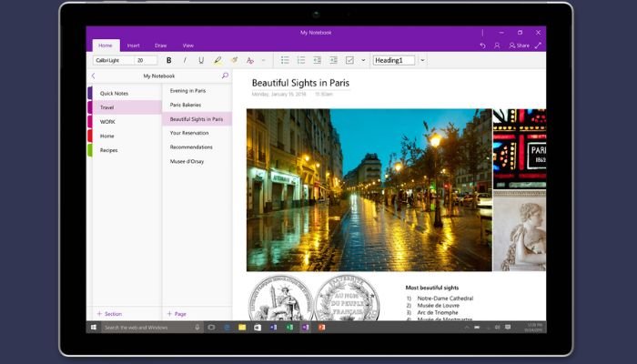
Task: Select the marble statue image
Action: tap(520, 231)
